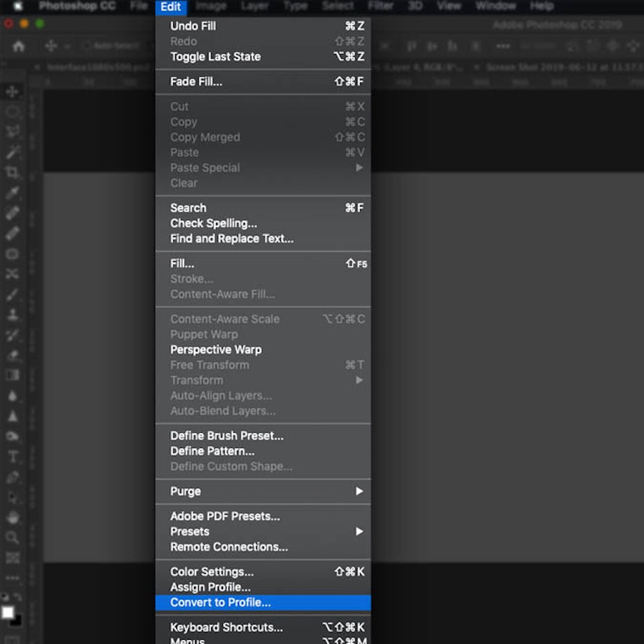644x644 pixels.
Task: Swap foreground and background colors
Action: point(18,596)
